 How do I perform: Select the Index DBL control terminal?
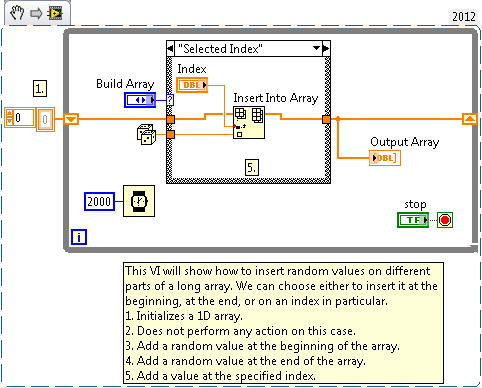pyautogui.click(x=192, y=85)
